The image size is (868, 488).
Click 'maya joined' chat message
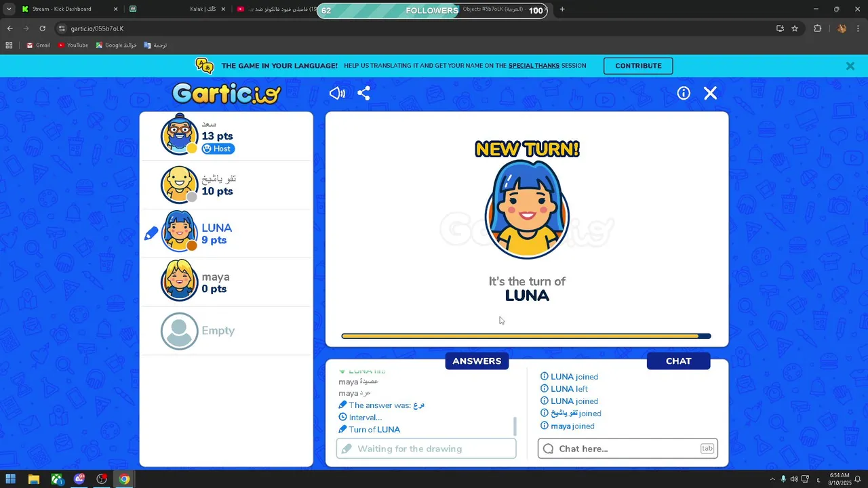[x=567, y=426]
